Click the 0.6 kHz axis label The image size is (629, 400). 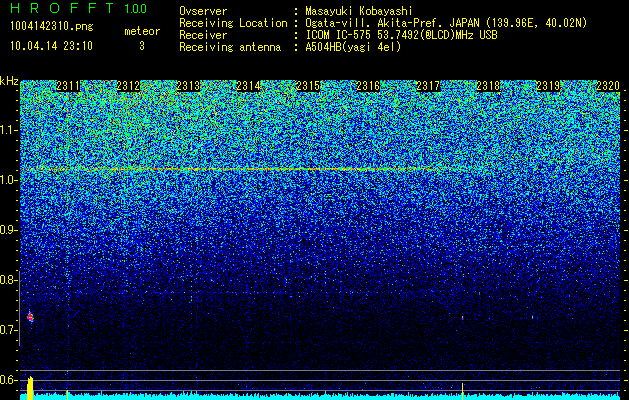point(8,380)
